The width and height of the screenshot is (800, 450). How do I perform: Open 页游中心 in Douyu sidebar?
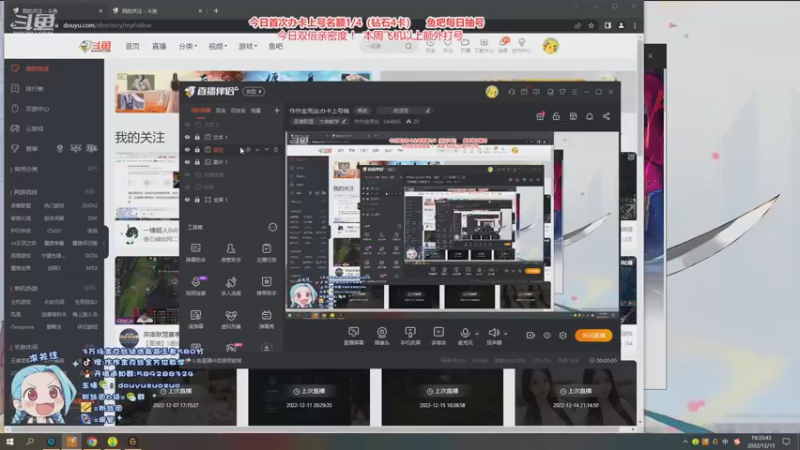[37, 109]
